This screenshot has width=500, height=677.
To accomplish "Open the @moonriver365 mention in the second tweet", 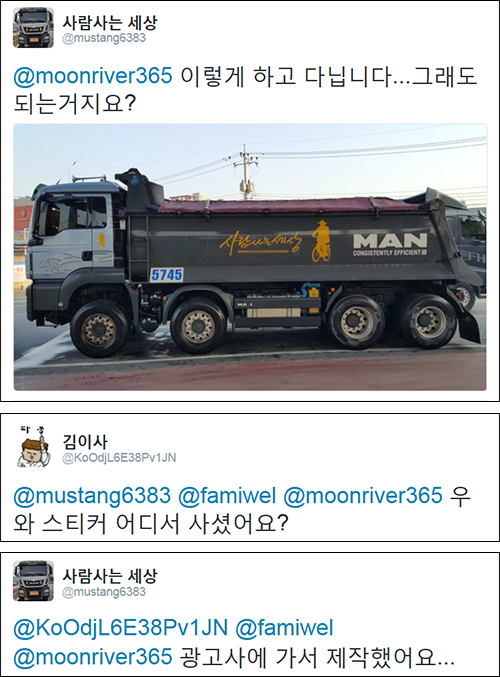I will (363, 495).
